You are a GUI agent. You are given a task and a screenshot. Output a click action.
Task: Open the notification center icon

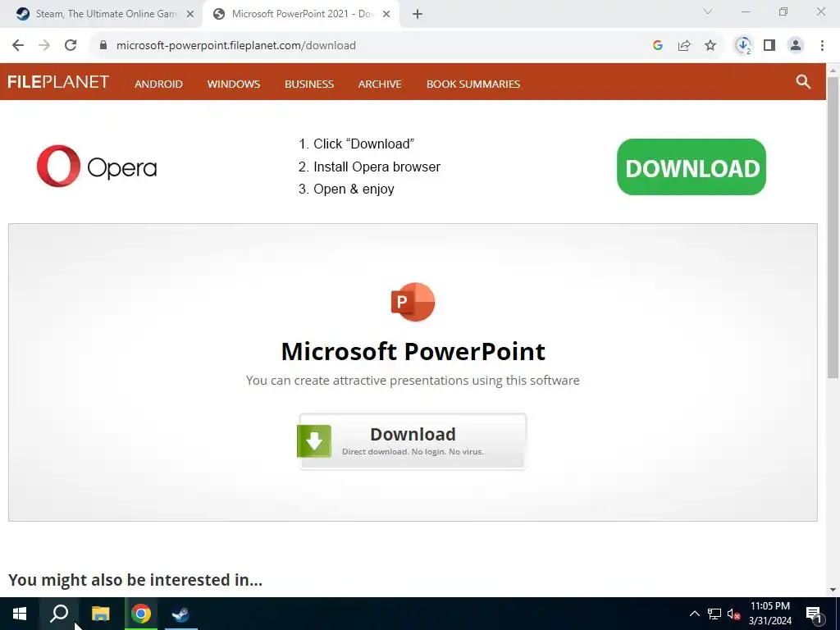pos(815,614)
